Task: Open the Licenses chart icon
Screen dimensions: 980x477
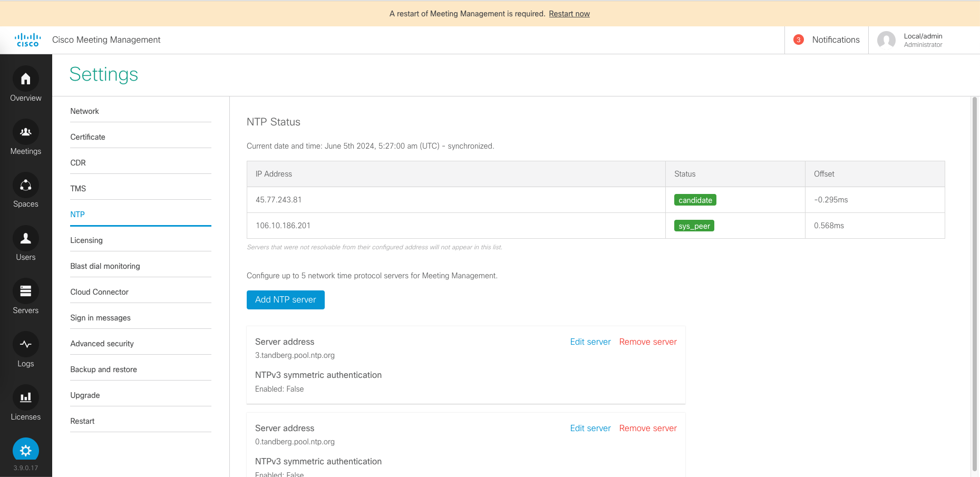Action: [25, 398]
